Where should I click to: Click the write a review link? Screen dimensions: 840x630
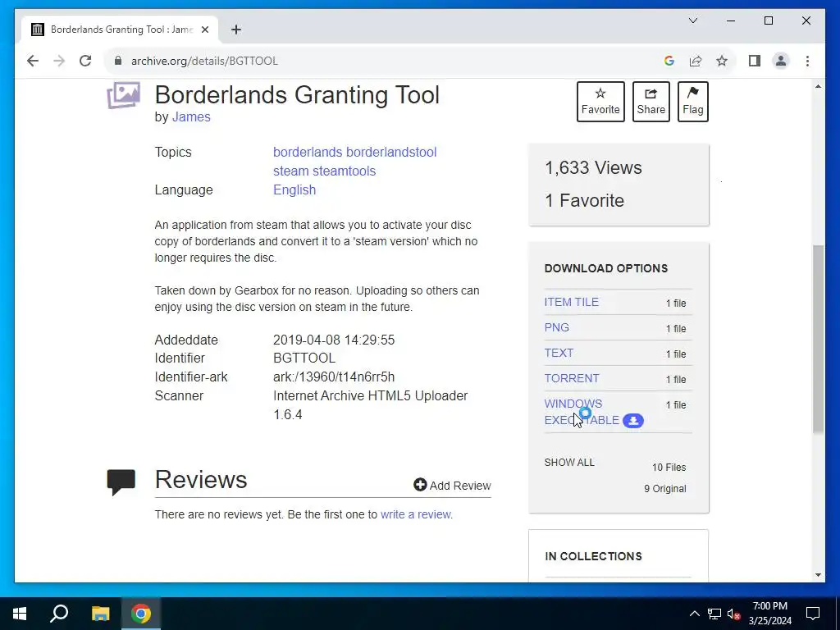[416, 514]
